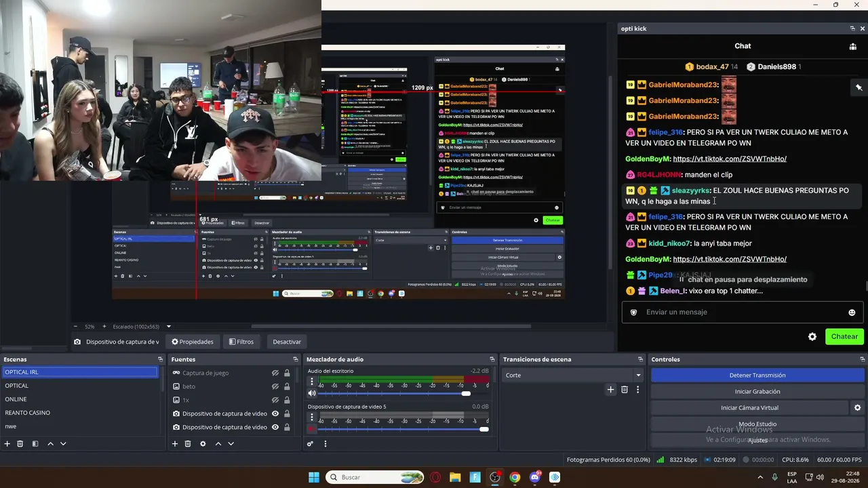Toggle lock on Captura de juego source

287,373
